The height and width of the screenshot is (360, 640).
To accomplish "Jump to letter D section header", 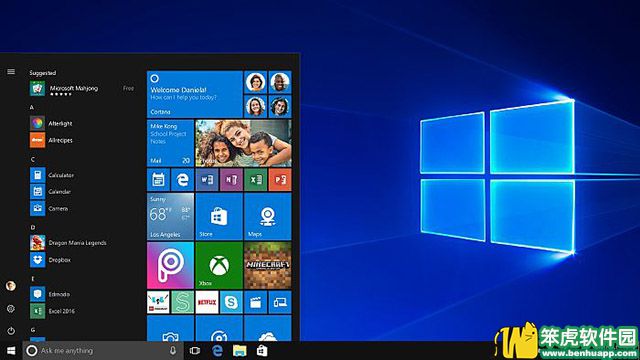I will pos(33,227).
